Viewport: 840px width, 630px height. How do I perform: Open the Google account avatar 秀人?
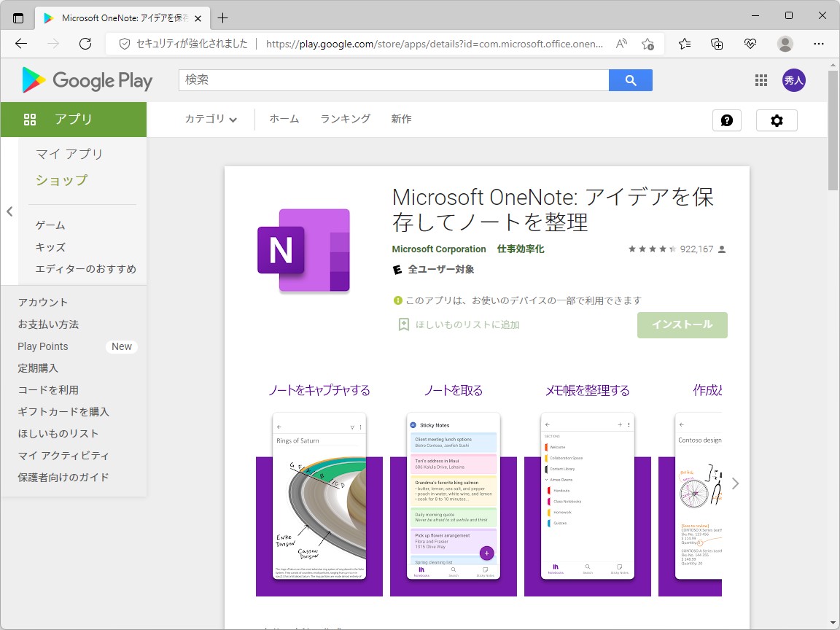[x=794, y=80]
